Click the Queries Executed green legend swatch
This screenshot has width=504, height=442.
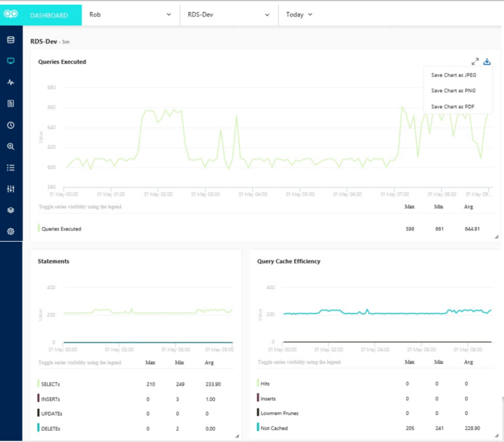pos(39,228)
